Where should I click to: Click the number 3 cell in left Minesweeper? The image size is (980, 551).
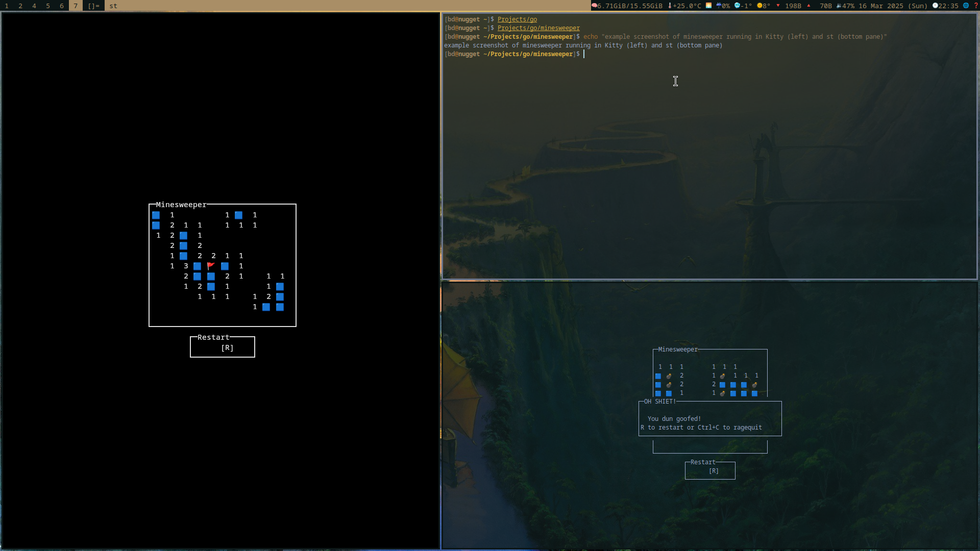click(186, 266)
